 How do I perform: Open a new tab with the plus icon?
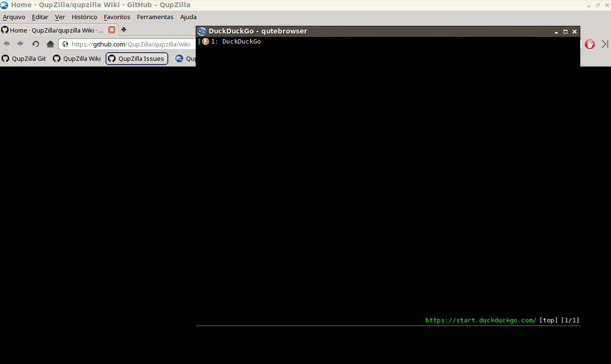click(124, 30)
